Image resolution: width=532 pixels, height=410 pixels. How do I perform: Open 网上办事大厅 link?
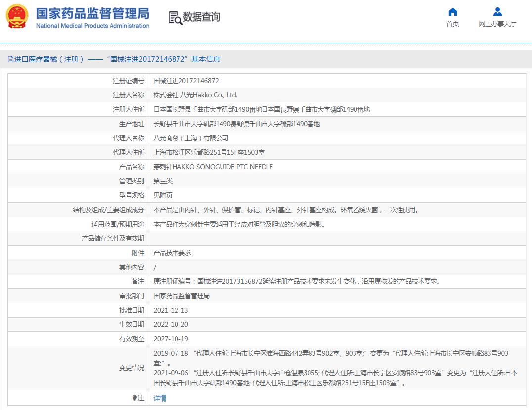(497, 24)
